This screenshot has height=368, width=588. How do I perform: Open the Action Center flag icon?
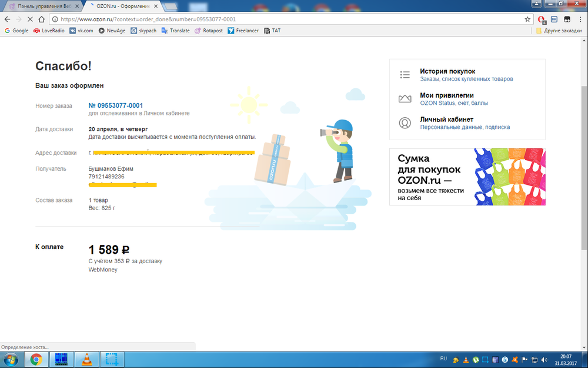[524, 360]
